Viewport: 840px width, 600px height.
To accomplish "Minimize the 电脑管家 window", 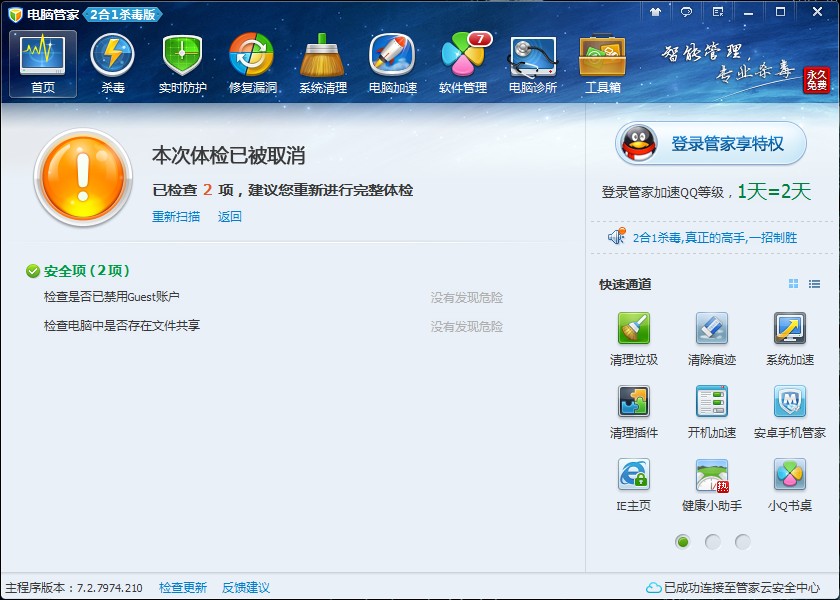I will [748, 12].
